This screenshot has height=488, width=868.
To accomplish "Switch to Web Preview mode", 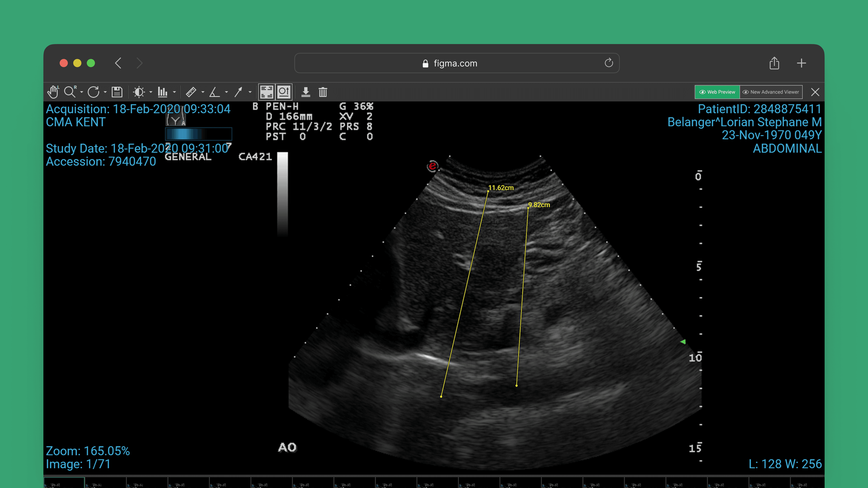I will (x=717, y=92).
